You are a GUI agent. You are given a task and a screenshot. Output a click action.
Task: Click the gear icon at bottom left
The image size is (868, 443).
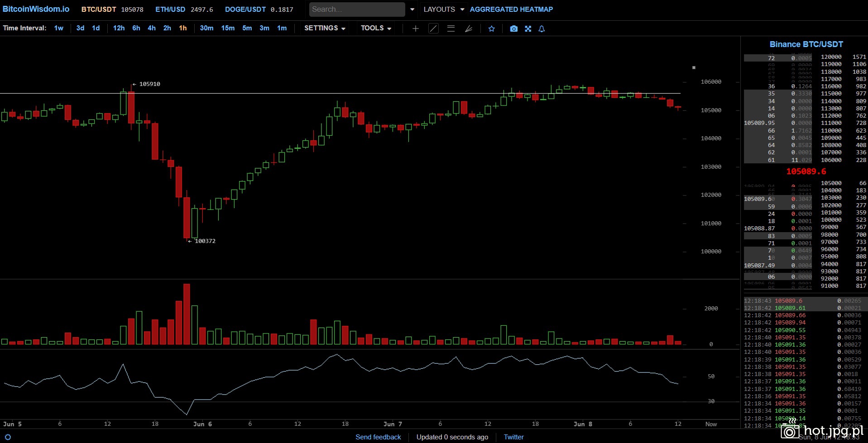pyautogui.click(x=8, y=437)
